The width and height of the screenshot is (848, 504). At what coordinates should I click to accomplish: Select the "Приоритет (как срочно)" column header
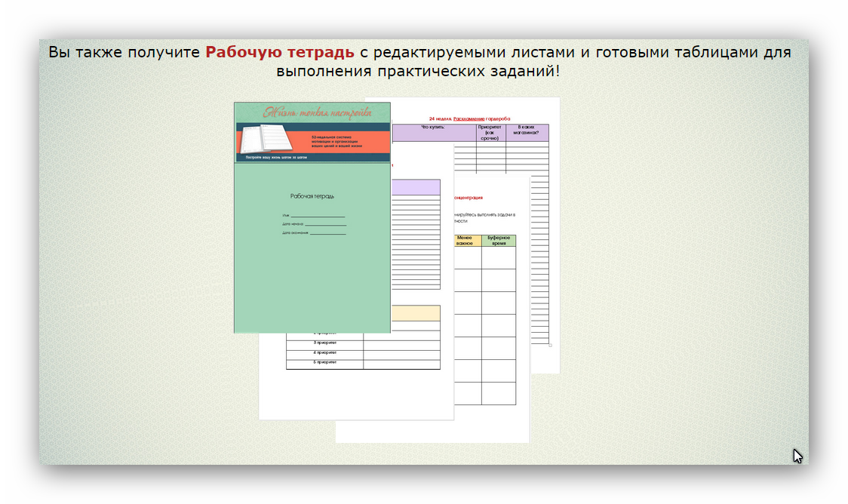(x=490, y=133)
